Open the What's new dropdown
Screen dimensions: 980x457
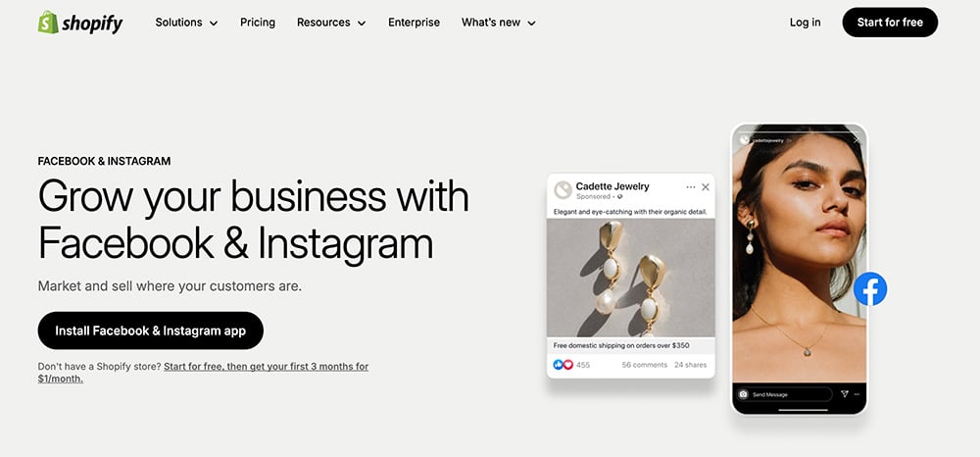point(499,23)
